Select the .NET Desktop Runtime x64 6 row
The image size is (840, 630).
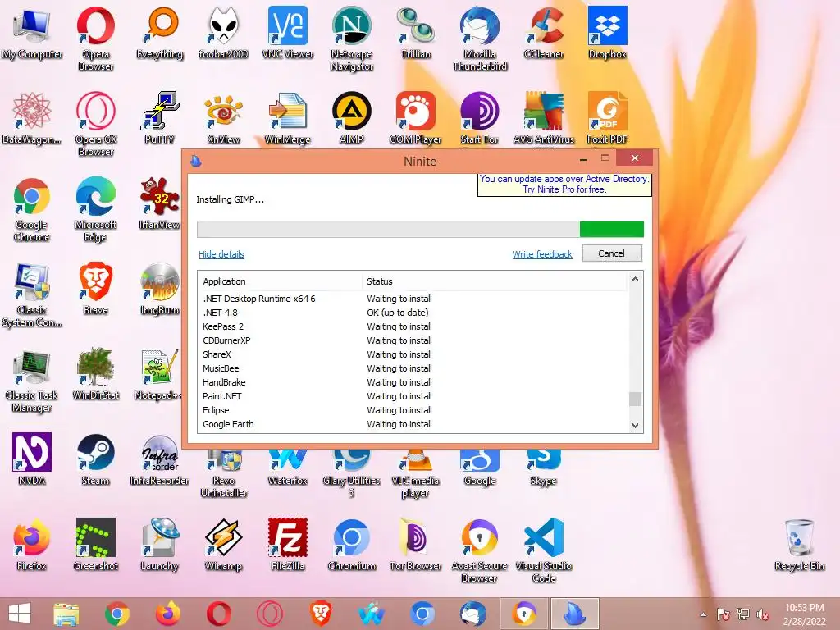[x=413, y=299]
